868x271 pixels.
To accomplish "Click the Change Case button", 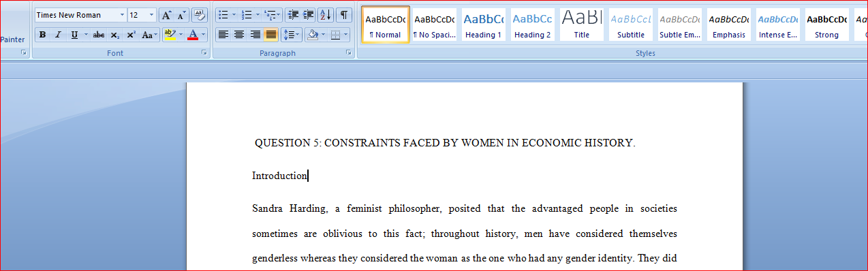I will coord(149,34).
